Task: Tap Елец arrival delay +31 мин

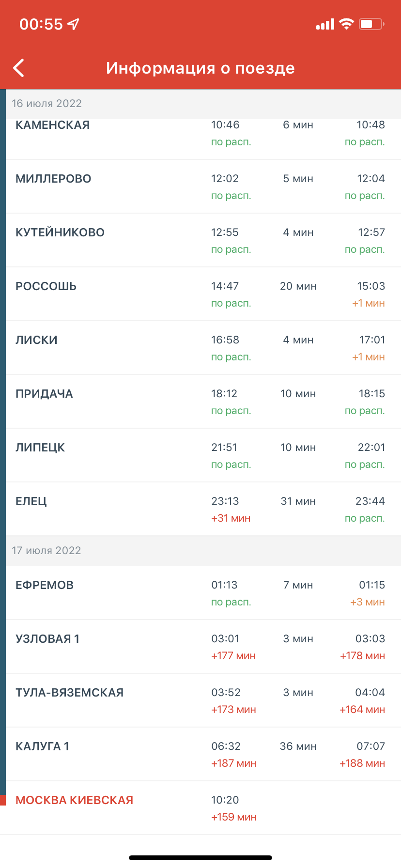Action: pos(231,518)
